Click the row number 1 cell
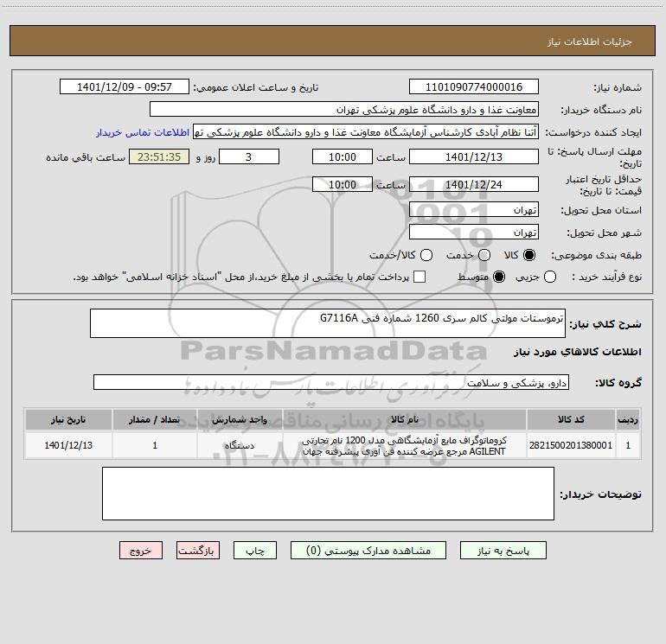Screen dimensions: 666x644 (628, 445)
